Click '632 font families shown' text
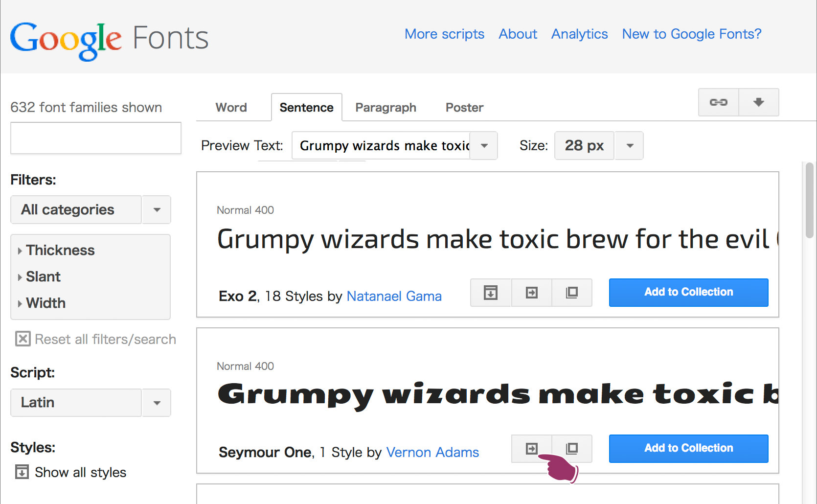Viewport: 817px width, 504px height. tap(86, 107)
